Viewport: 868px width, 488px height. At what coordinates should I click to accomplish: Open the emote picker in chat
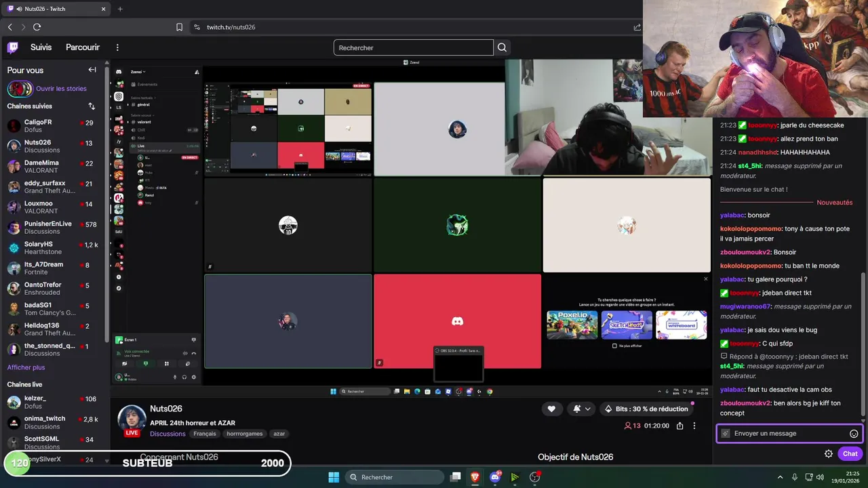pyautogui.click(x=854, y=434)
